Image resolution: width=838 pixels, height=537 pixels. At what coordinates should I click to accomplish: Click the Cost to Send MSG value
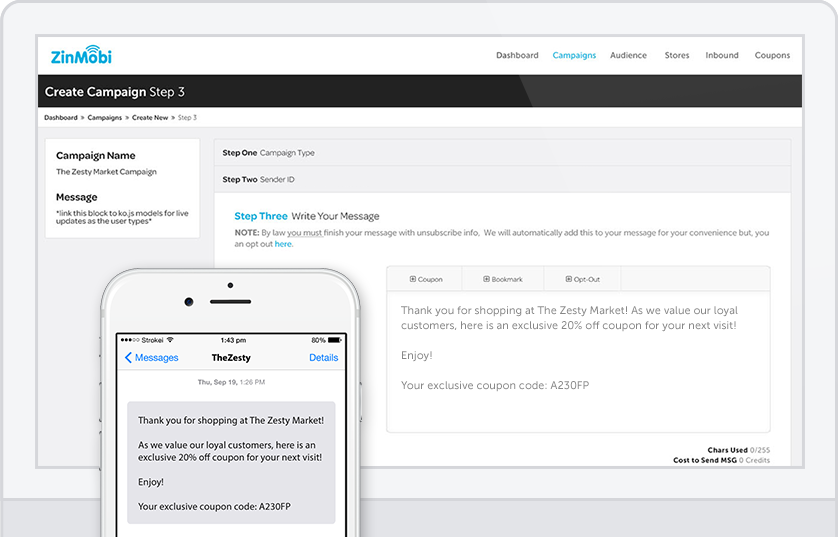(x=754, y=460)
